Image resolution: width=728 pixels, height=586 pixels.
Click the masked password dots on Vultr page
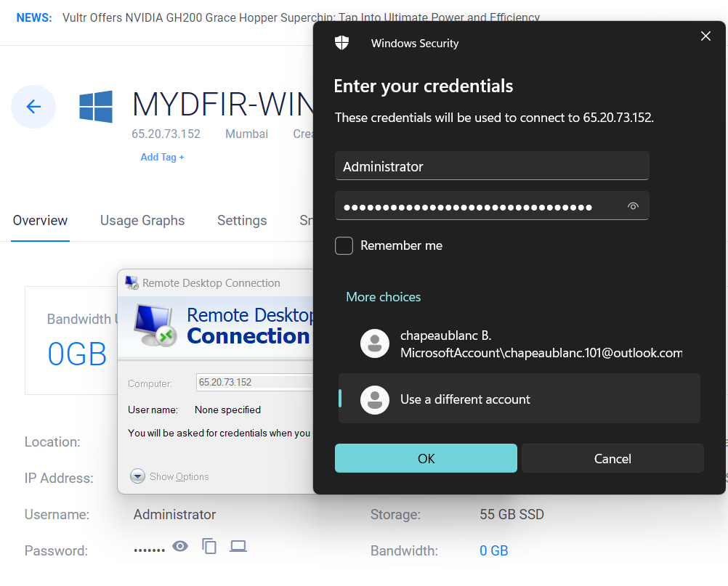pyautogui.click(x=149, y=550)
